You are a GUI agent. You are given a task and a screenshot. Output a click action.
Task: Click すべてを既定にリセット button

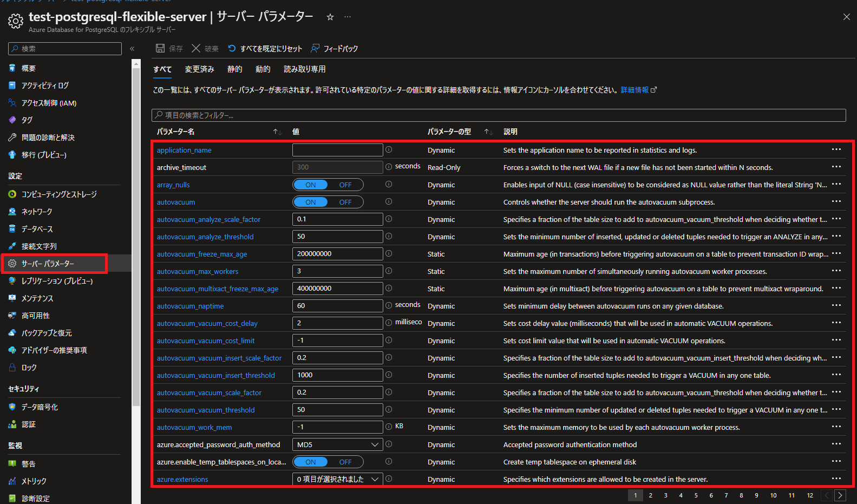pyautogui.click(x=265, y=49)
